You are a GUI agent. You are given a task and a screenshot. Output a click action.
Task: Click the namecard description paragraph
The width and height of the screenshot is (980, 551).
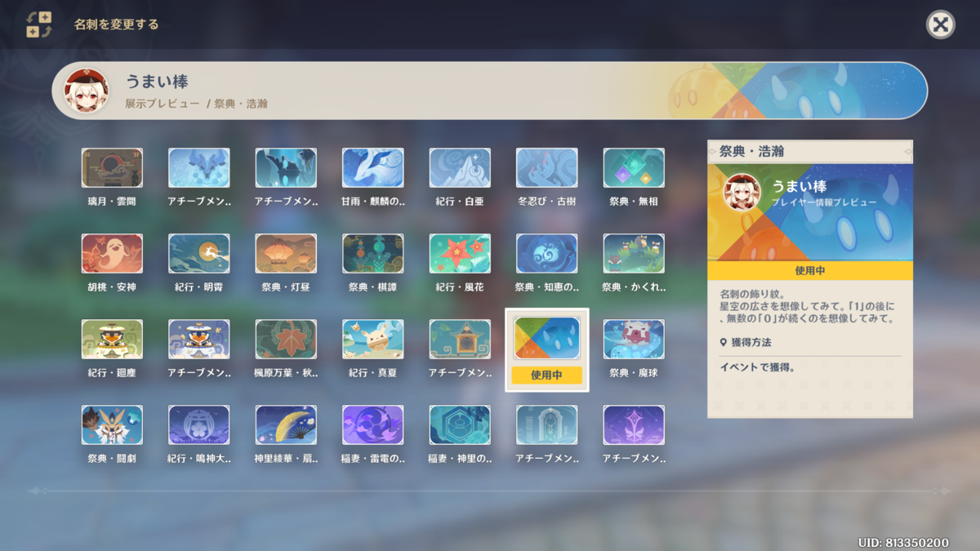808,306
